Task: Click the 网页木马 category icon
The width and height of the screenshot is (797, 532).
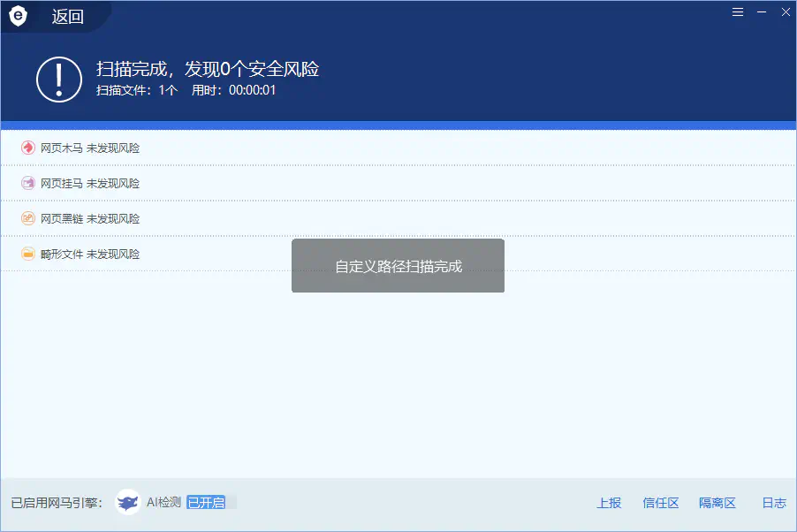Action: (27, 148)
